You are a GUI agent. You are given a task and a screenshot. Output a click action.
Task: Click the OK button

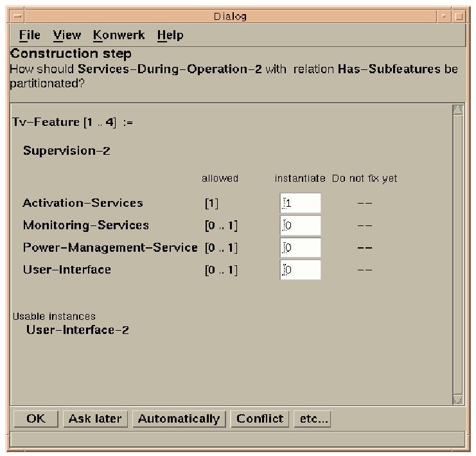(x=36, y=419)
